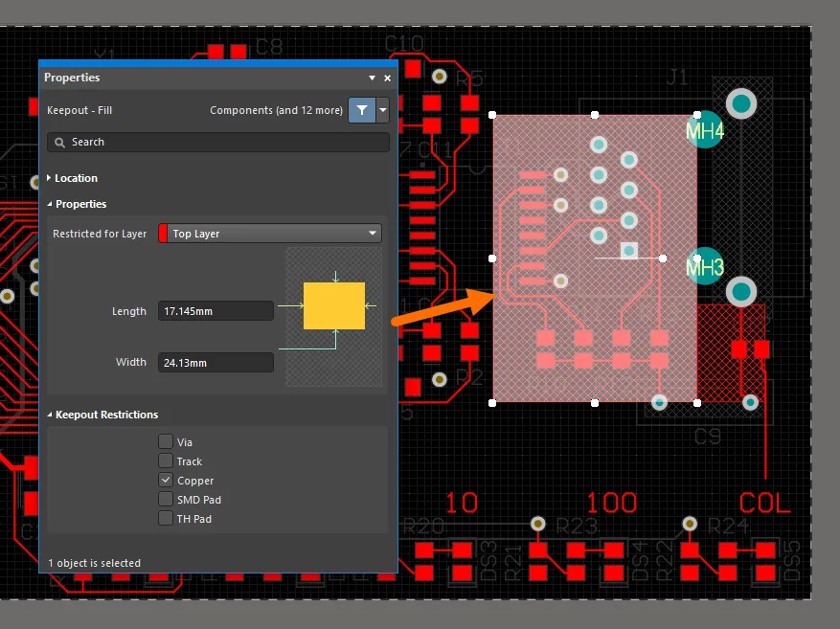840x629 pixels.
Task: Click the C9 designator on the board
Action: (x=708, y=437)
